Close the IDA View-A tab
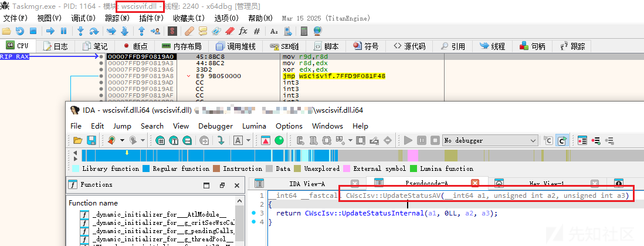This screenshot has height=246, width=644. point(355,183)
